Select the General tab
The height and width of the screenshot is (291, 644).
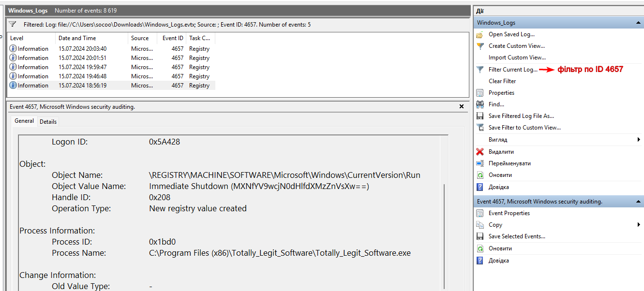(x=24, y=121)
